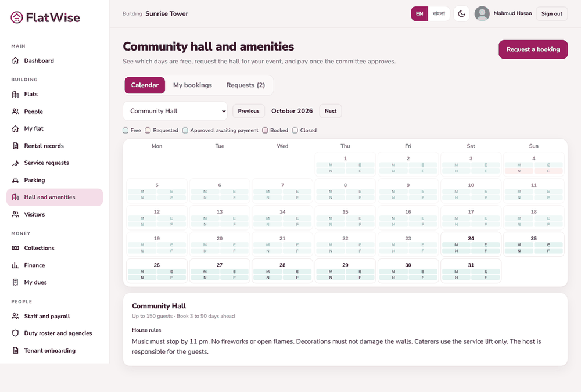Select the M slot on October 28
The width and height of the screenshot is (581, 392).
[267, 272]
